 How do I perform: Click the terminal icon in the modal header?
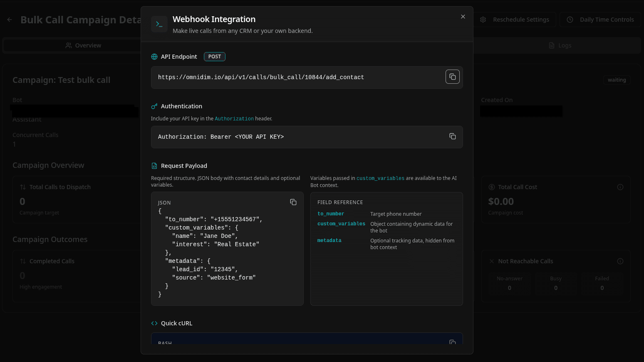(x=159, y=24)
